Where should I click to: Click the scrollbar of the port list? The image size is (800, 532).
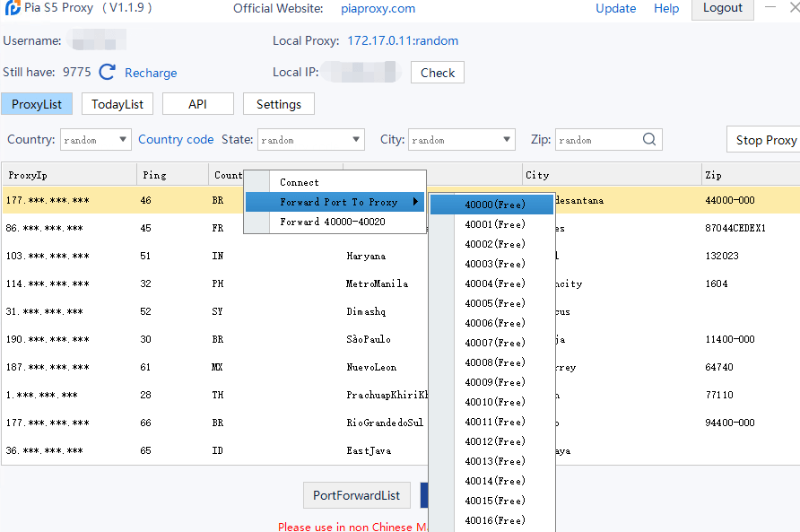(442, 359)
